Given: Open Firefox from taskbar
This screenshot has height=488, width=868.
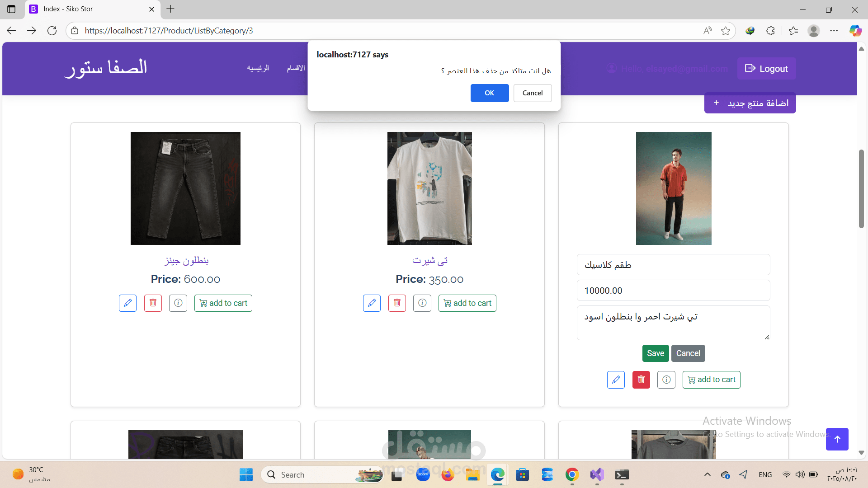Looking at the screenshot, I should [x=448, y=475].
